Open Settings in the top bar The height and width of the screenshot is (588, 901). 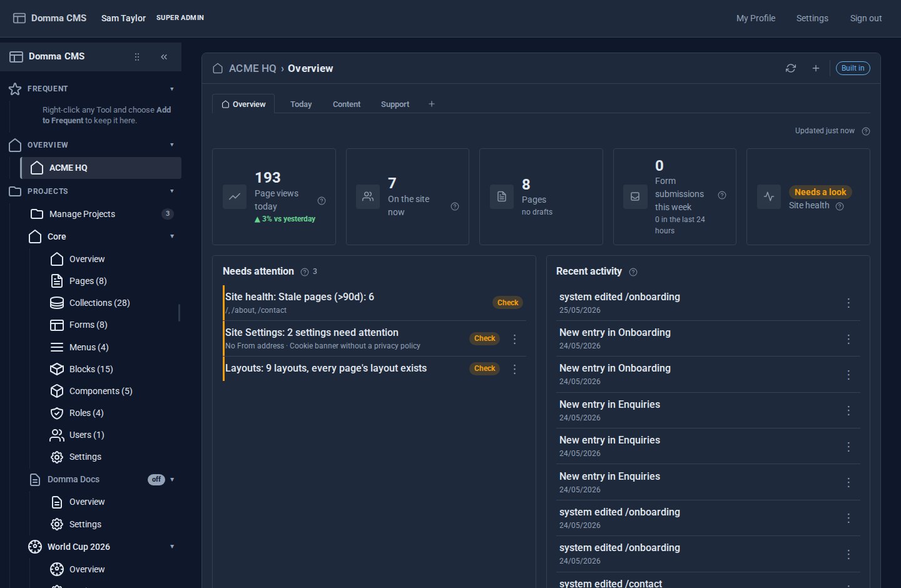(x=812, y=18)
